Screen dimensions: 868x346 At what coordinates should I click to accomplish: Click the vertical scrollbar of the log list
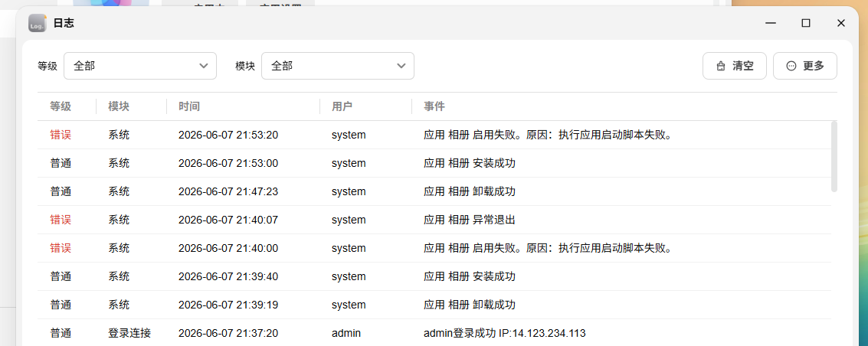coord(834,156)
